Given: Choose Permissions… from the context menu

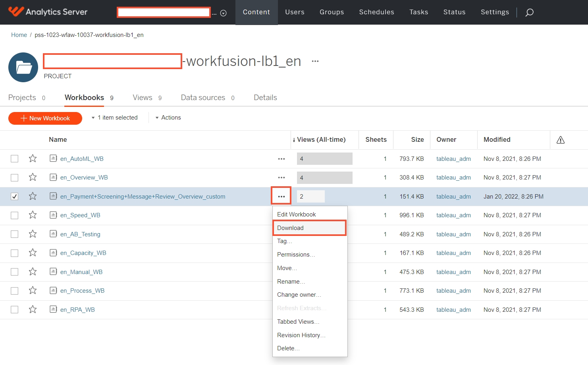Looking at the screenshot, I should pos(310,255).
